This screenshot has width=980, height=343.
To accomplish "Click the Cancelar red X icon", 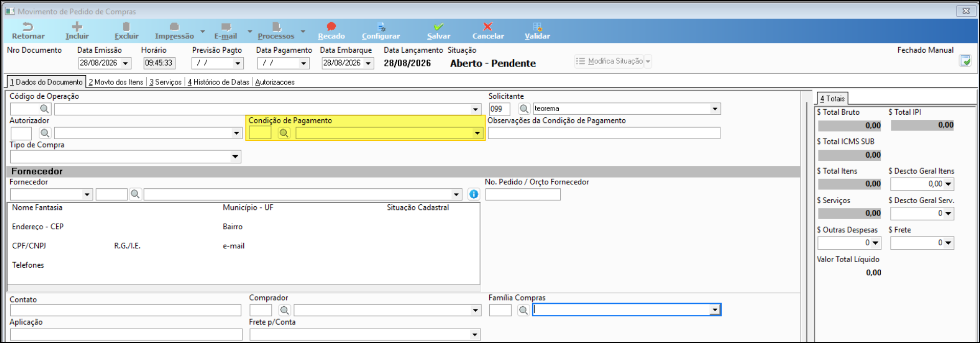I will (488, 31).
